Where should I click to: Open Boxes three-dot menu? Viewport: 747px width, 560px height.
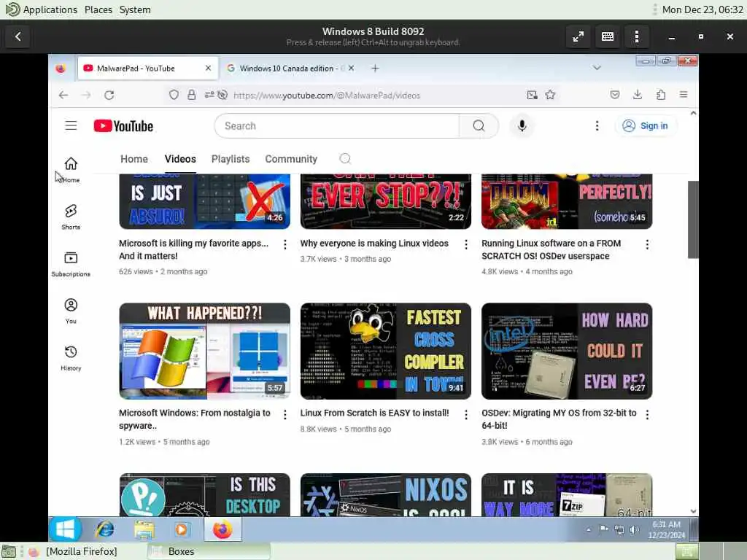(636, 36)
